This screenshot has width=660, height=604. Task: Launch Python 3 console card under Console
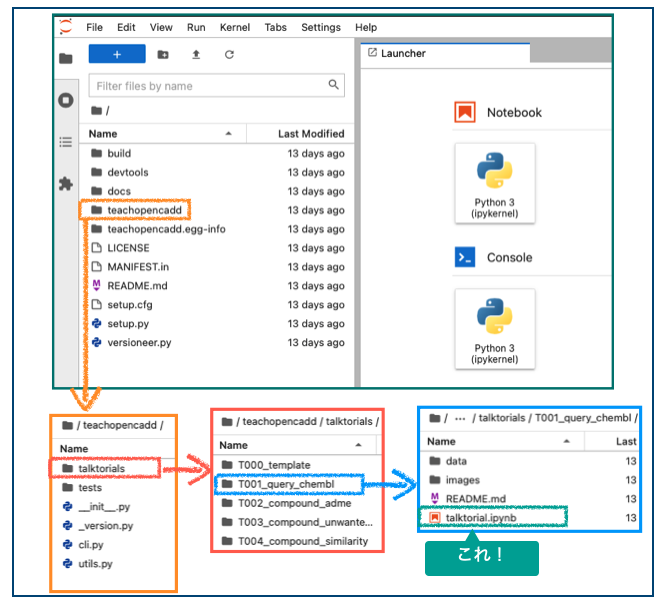click(495, 329)
